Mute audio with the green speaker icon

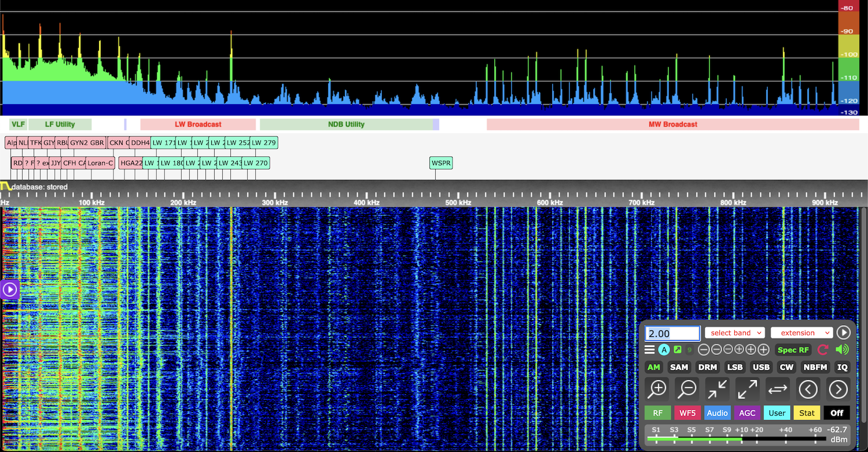[x=842, y=350]
